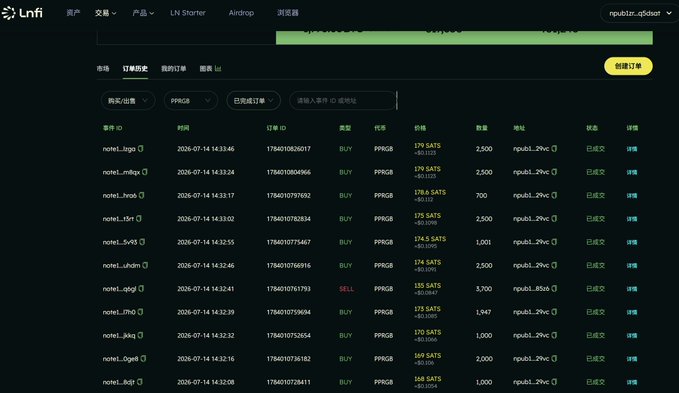The width and height of the screenshot is (679, 393).
Task: Copy event ID note1...l7h0
Action: (140, 312)
